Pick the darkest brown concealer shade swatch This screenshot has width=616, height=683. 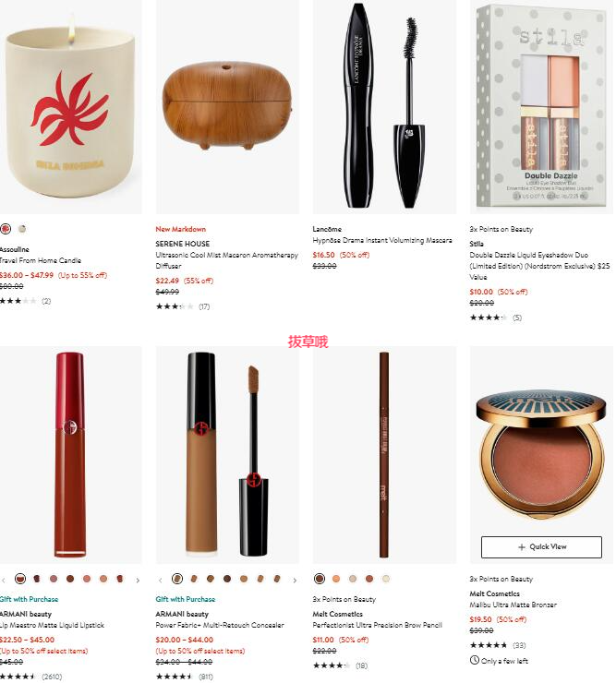[227, 579]
